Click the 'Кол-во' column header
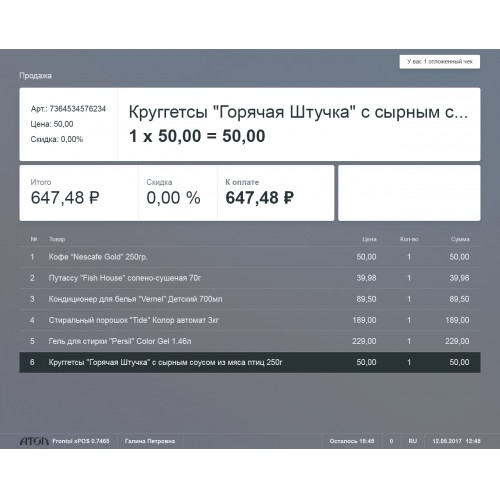 coord(409,239)
